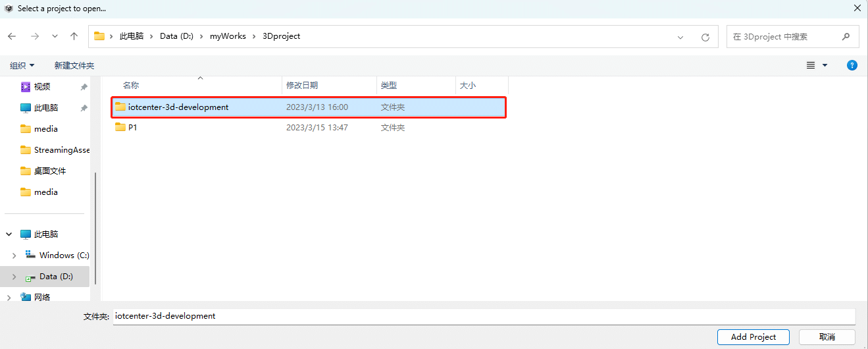This screenshot has height=349, width=868.
Task: Go up one folder level
Action: tap(74, 37)
